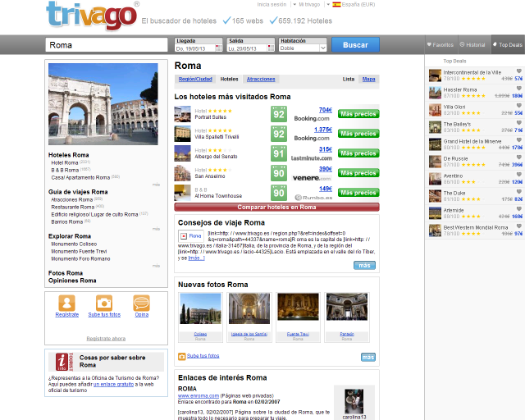Viewport: 525px width, 420px height.
Task: Click the más button in Nuevas fotos
Action: click(368, 357)
